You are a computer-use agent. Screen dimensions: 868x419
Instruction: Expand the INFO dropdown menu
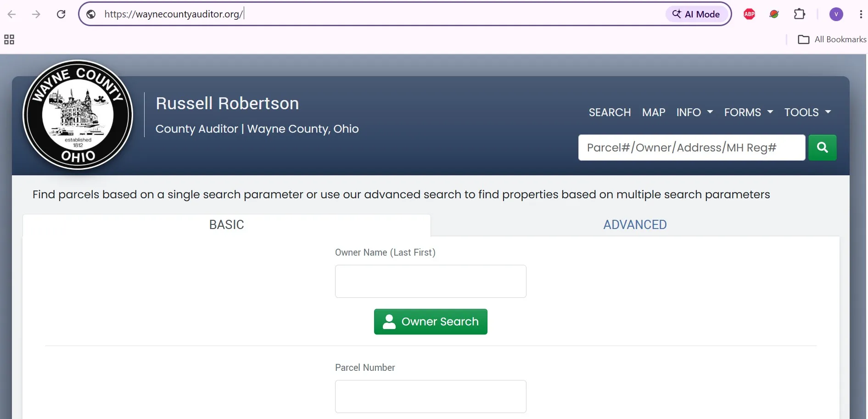pos(694,112)
